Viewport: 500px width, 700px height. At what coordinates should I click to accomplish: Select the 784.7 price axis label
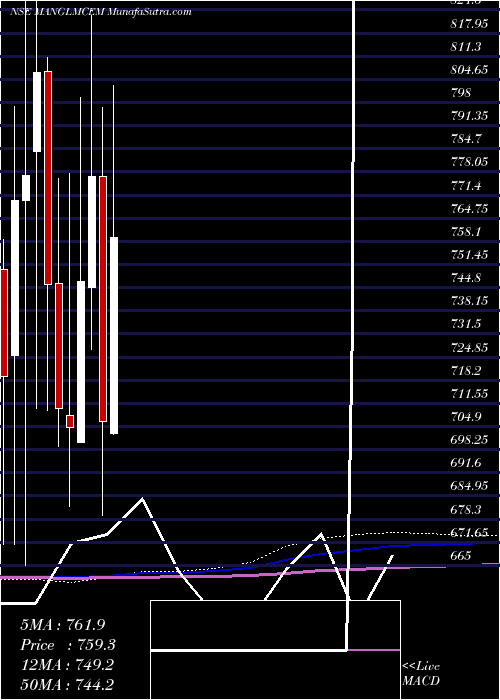click(466, 140)
